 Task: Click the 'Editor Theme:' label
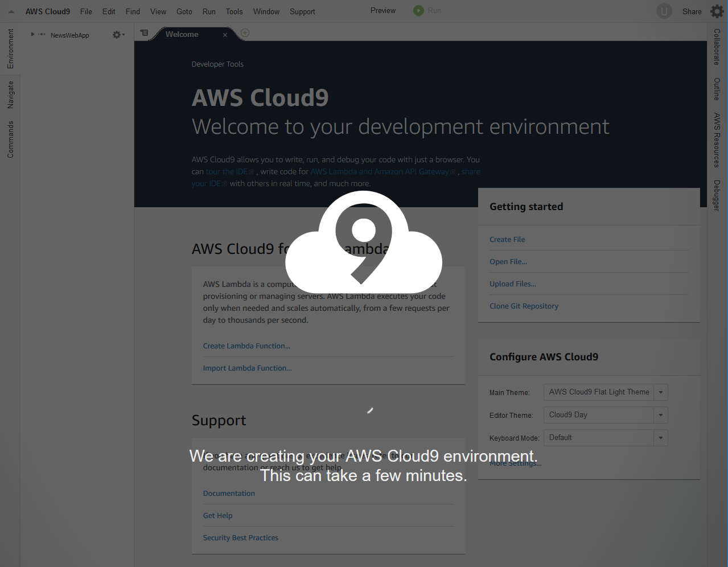[511, 416]
